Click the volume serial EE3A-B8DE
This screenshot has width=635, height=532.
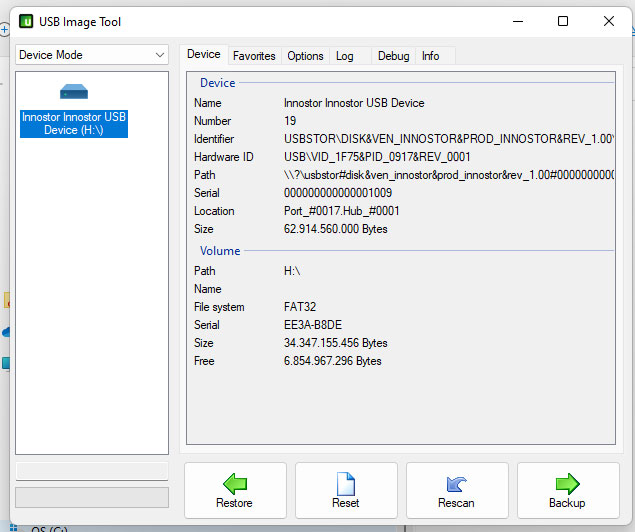point(313,325)
